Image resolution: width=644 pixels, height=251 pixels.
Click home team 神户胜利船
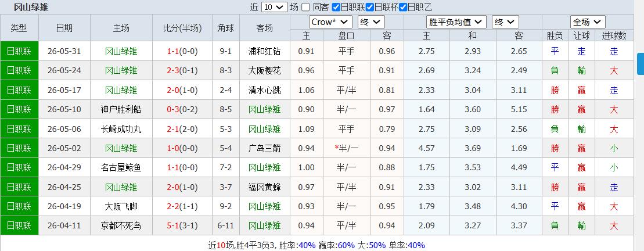pos(121,109)
